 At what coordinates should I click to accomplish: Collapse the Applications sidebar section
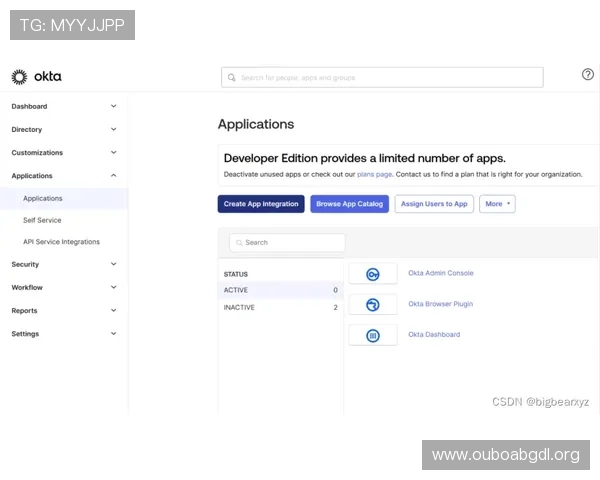[113, 176]
